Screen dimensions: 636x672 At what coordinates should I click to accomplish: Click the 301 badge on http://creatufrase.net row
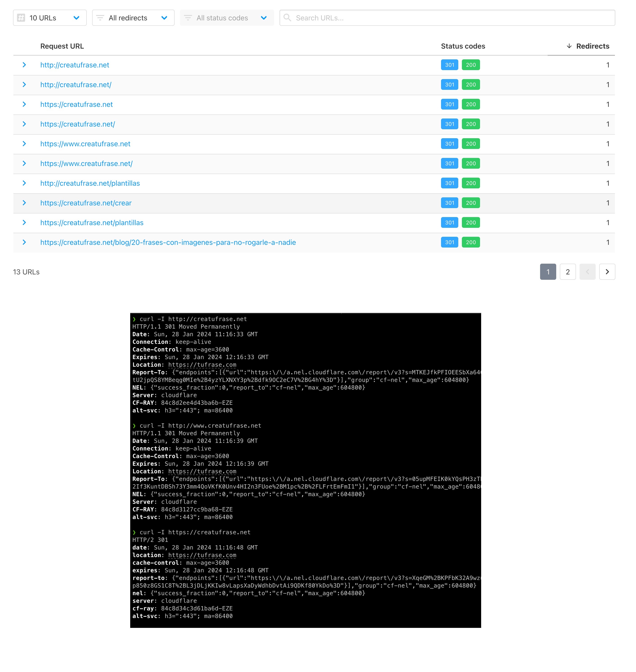click(x=450, y=65)
